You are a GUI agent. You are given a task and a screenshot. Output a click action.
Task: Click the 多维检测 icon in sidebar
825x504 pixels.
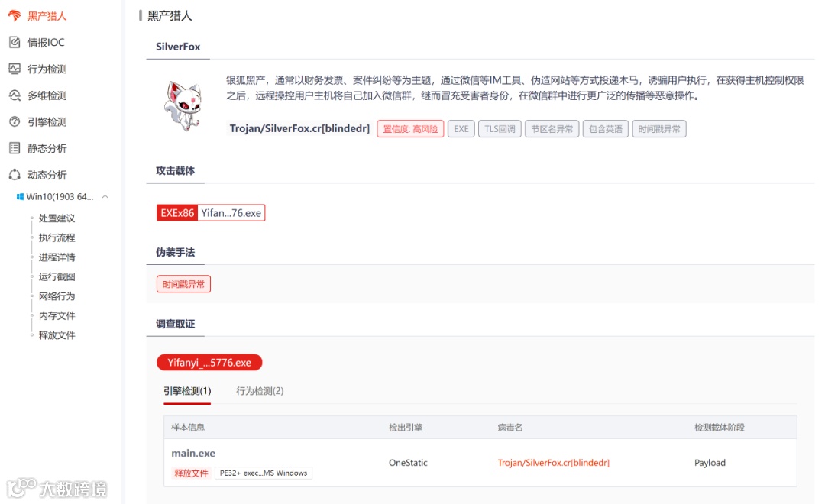[x=15, y=95]
